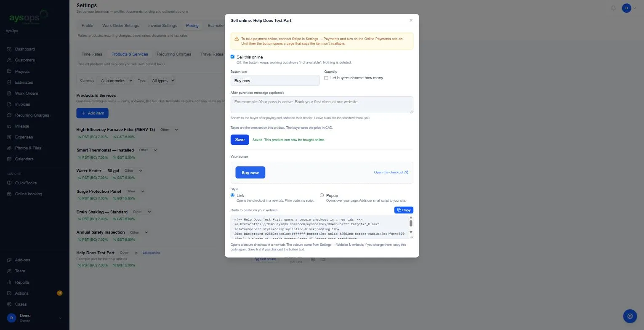
Task: Open Demo owner account menu
Action: tap(34, 318)
